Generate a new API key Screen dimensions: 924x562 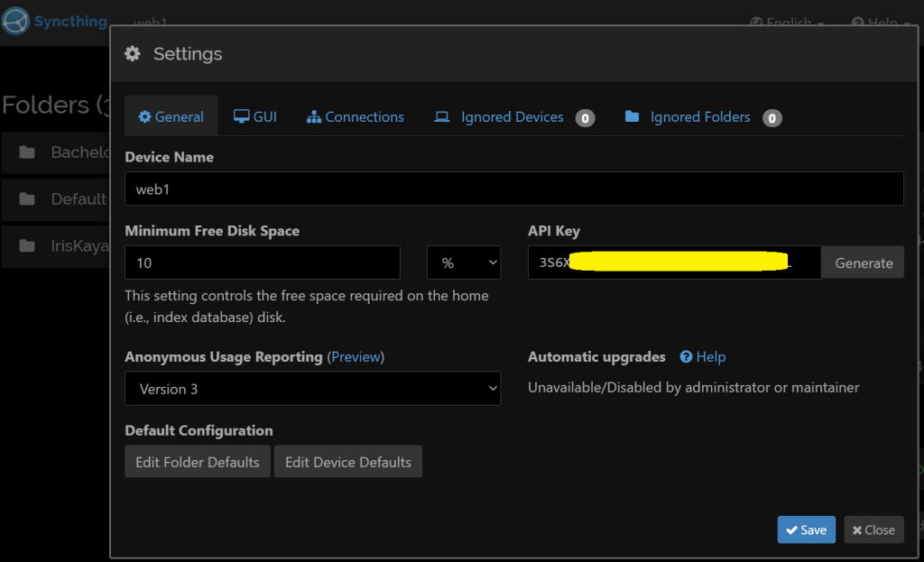click(862, 263)
